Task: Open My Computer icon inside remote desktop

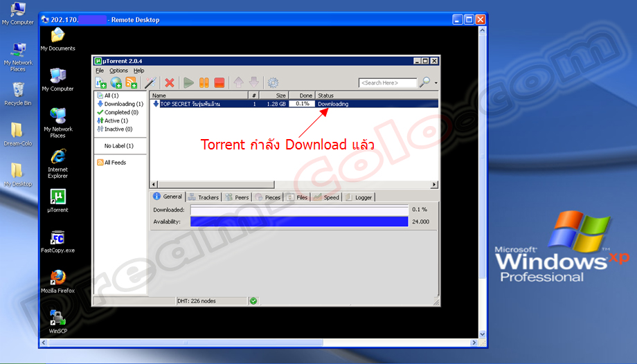Action: (57, 80)
